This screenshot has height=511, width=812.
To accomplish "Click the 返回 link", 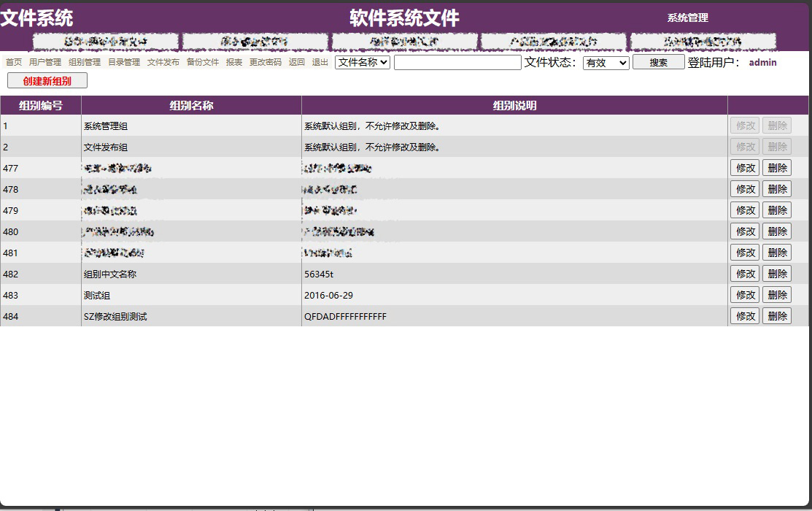I will (x=297, y=62).
